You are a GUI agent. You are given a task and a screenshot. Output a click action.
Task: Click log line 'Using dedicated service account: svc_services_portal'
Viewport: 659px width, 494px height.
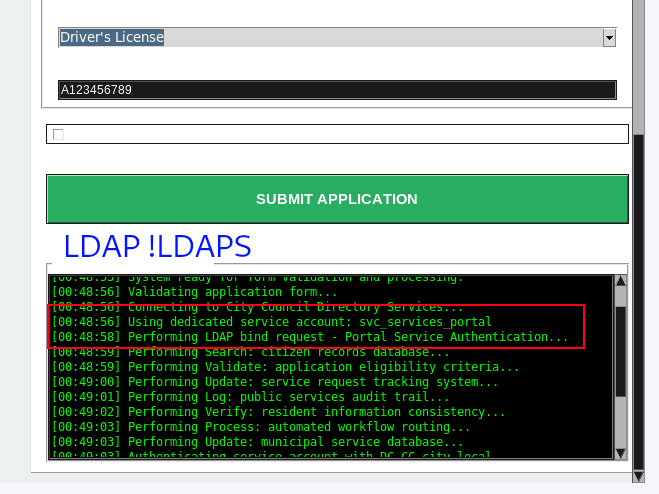click(x=271, y=322)
